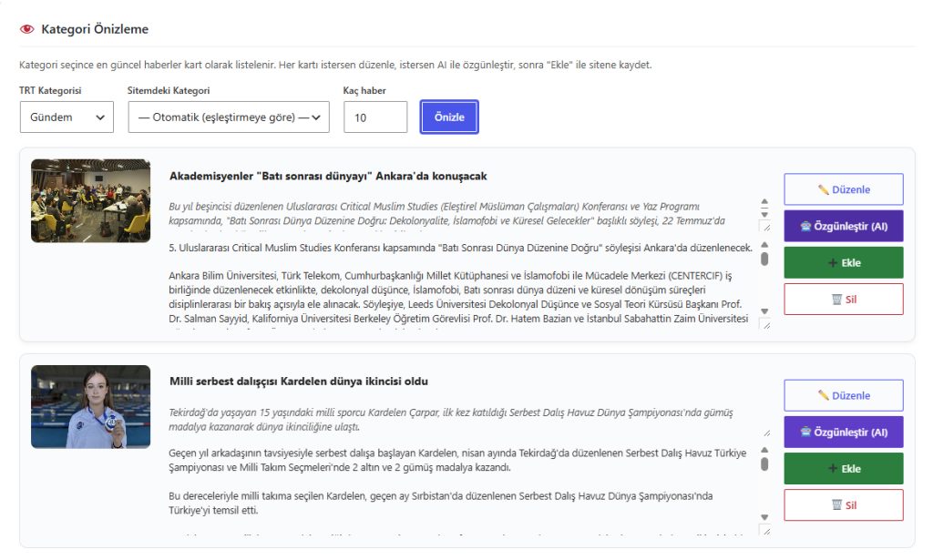The height and width of the screenshot is (560, 933).
Task: Click Düzenle on the Akademisyenler news card
Action: click(843, 189)
